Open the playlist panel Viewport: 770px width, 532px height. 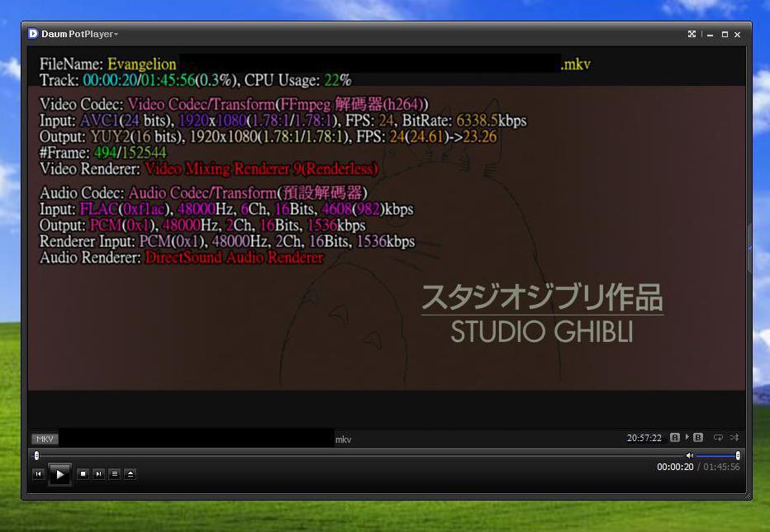click(114, 473)
